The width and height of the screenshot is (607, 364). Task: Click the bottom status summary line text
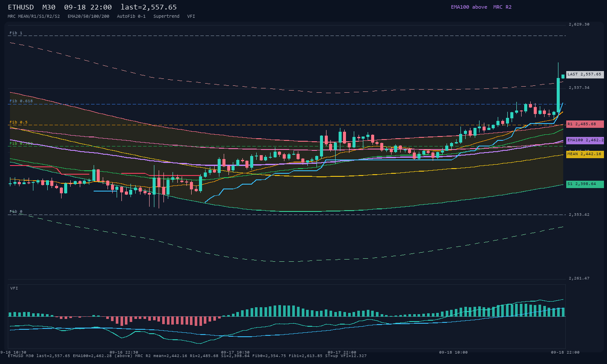pyautogui.click(x=187, y=356)
